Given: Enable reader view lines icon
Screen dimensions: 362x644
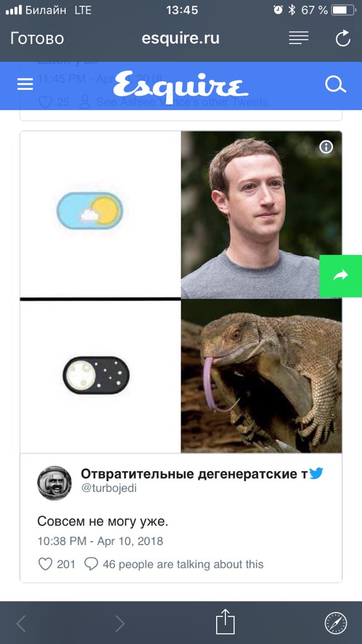Looking at the screenshot, I should [x=298, y=38].
